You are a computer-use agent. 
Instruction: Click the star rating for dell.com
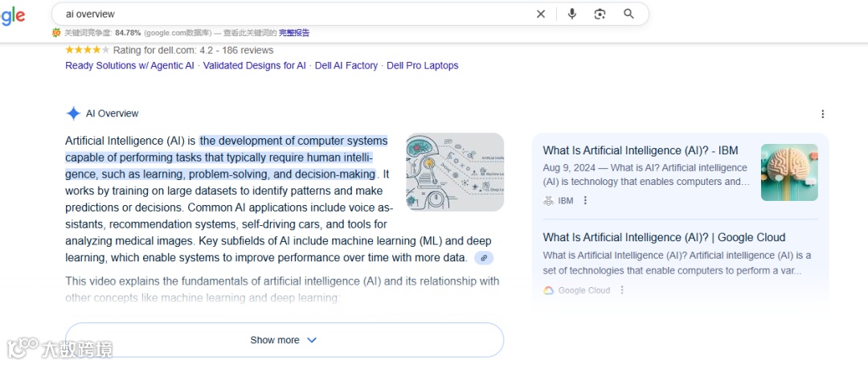click(88, 50)
